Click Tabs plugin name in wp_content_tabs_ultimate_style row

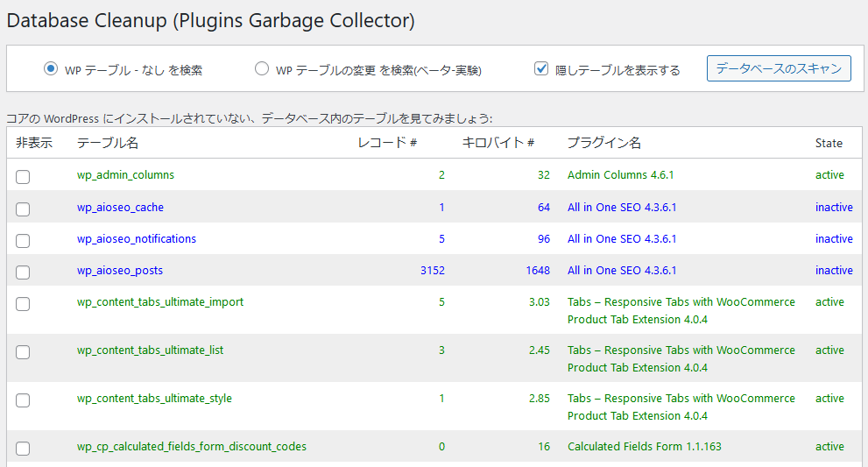click(681, 407)
